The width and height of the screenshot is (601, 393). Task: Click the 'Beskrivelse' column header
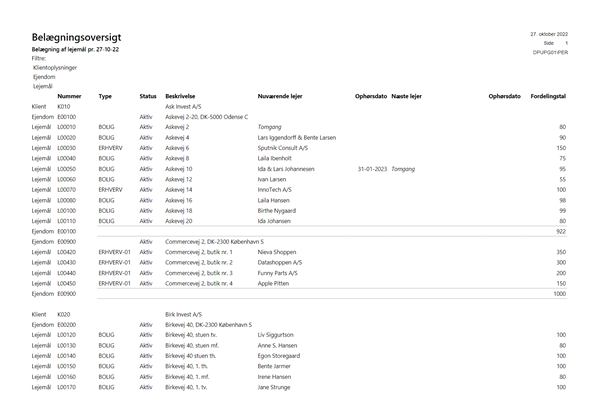[x=180, y=96]
